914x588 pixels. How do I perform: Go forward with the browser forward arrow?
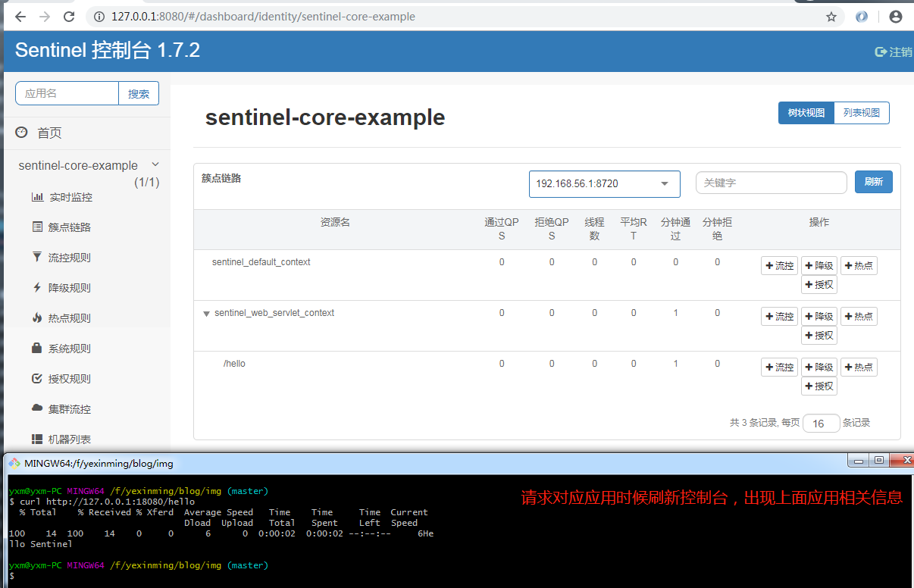[x=45, y=16]
